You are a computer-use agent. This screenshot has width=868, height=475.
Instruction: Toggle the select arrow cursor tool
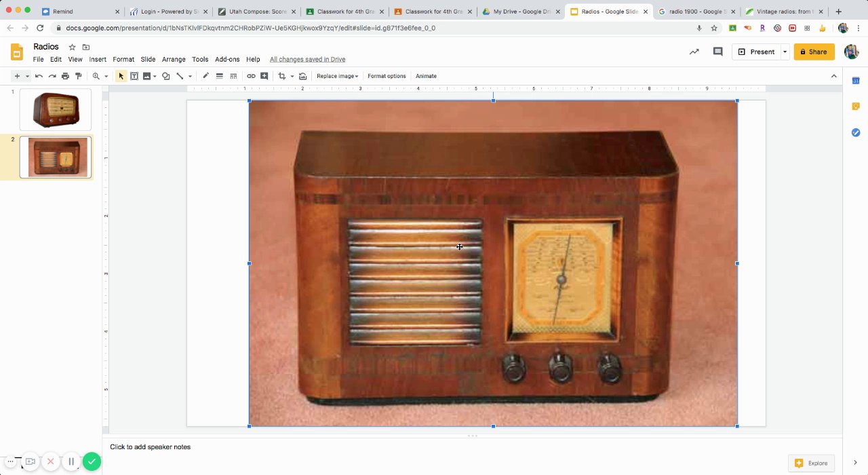121,76
